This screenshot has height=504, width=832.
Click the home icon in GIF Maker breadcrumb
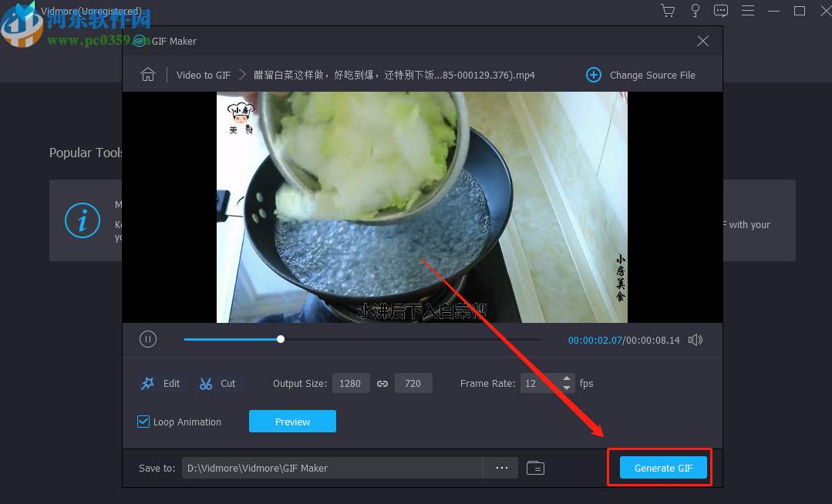pyautogui.click(x=148, y=75)
